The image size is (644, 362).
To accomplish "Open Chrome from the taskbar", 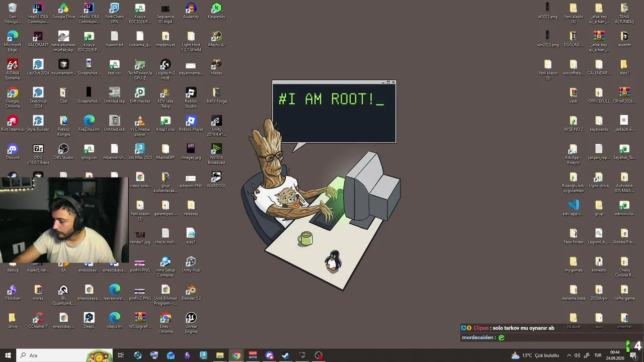I will [x=236, y=355].
